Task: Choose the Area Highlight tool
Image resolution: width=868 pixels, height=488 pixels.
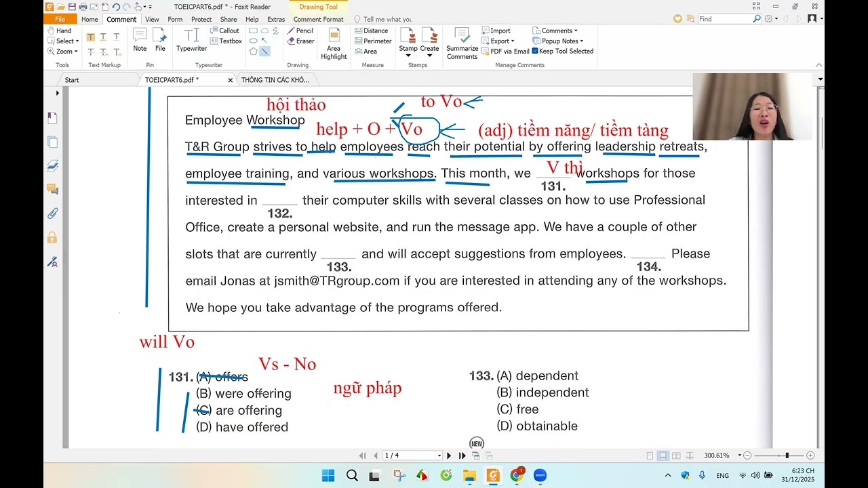Action: (x=334, y=44)
